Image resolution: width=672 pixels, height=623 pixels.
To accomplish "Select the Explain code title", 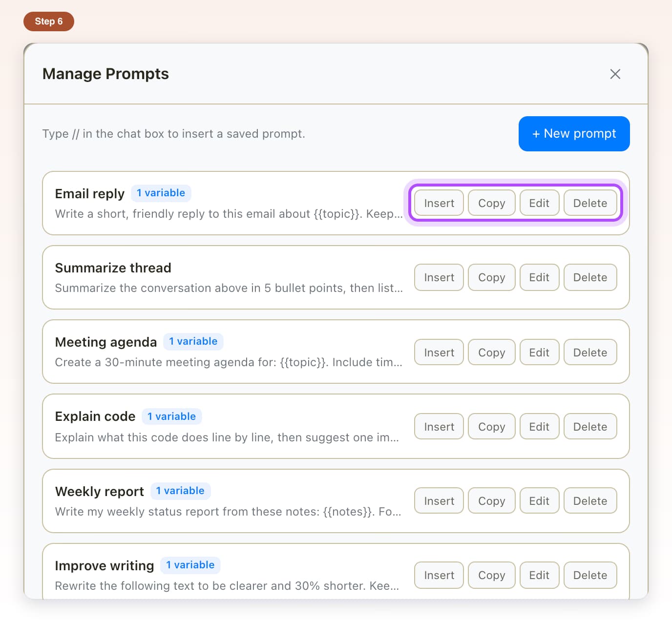I will click(95, 416).
